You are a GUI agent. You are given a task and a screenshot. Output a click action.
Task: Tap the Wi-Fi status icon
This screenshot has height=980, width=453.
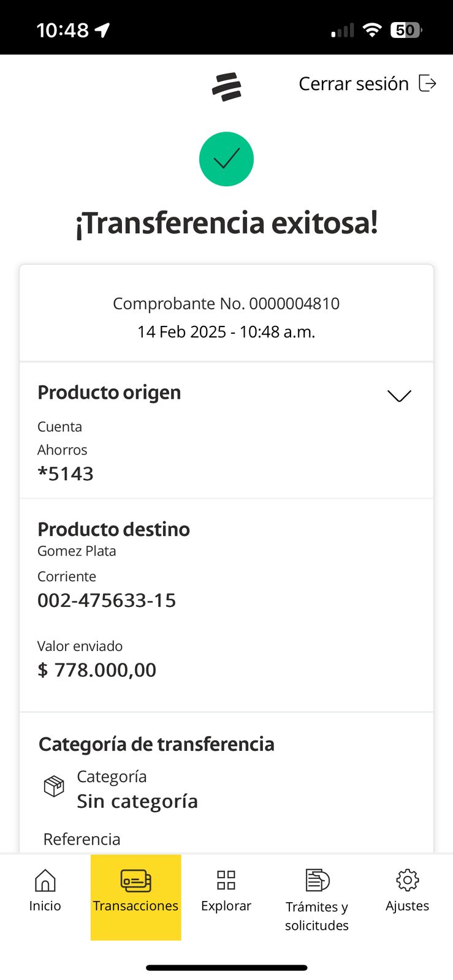tap(372, 30)
